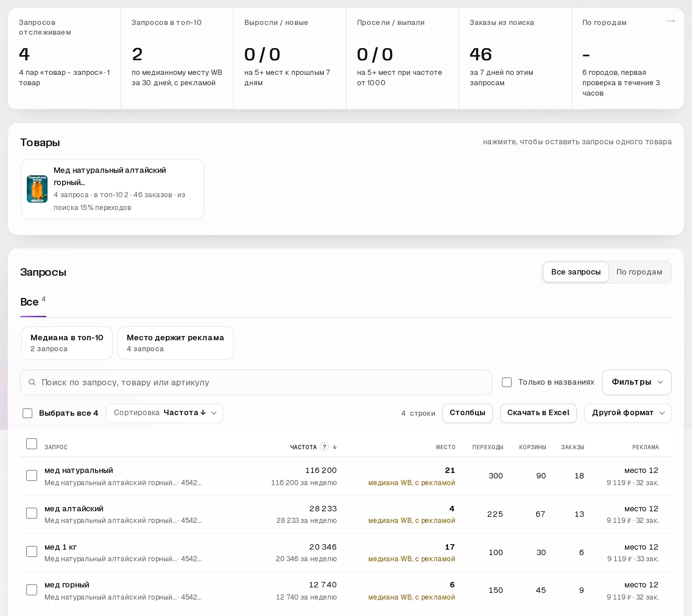
Task: Click the frequency help question-mark icon
Action: tap(324, 447)
